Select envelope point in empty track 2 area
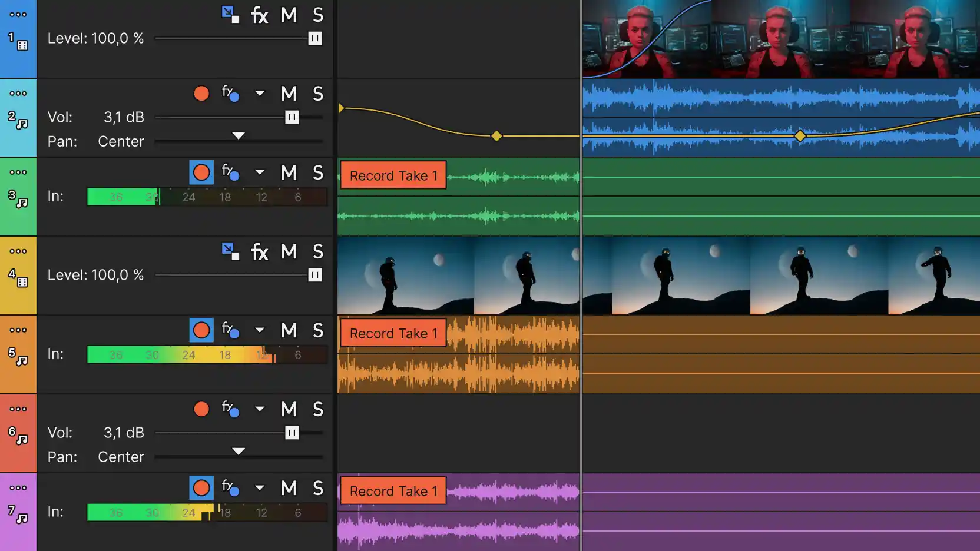Image resolution: width=980 pixels, height=551 pixels. point(496,136)
